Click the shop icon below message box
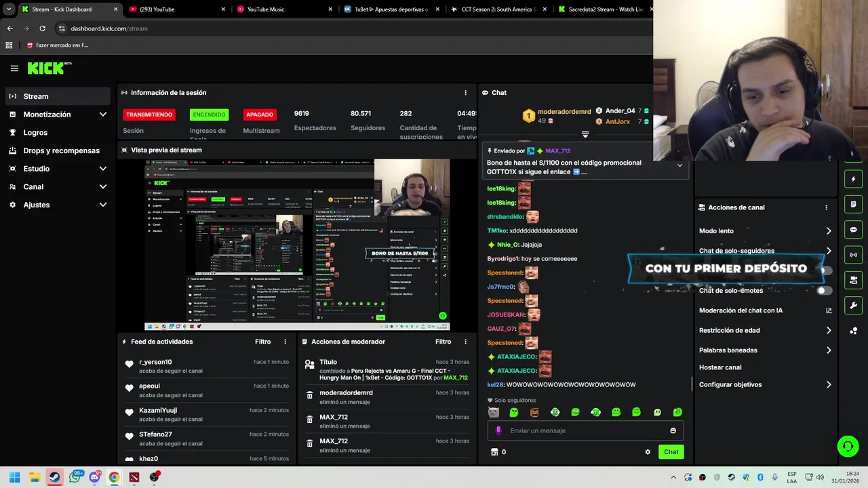 (x=494, y=452)
